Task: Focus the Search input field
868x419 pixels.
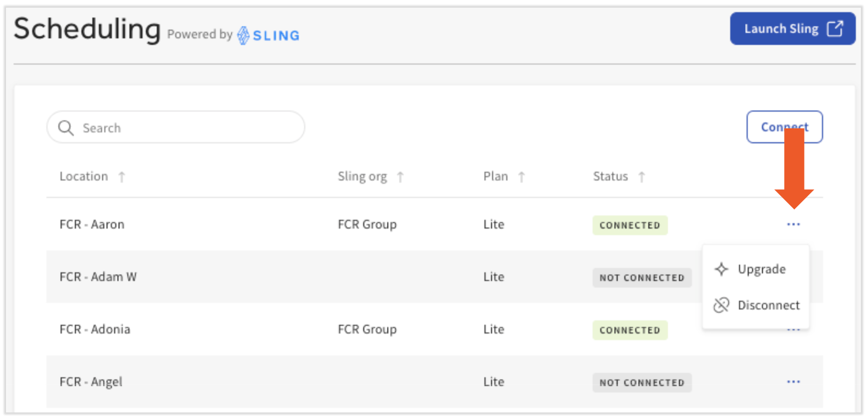Action: point(186,128)
